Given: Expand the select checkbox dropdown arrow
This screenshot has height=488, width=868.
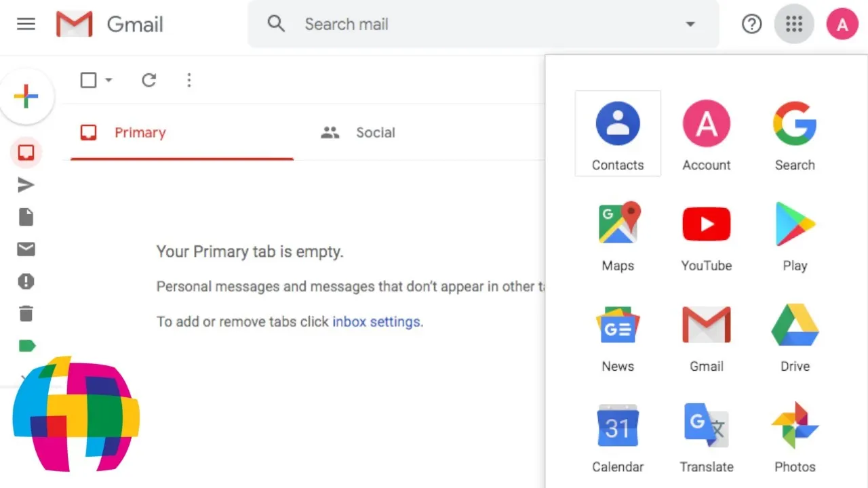Looking at the screenshot, I should 108,80.
